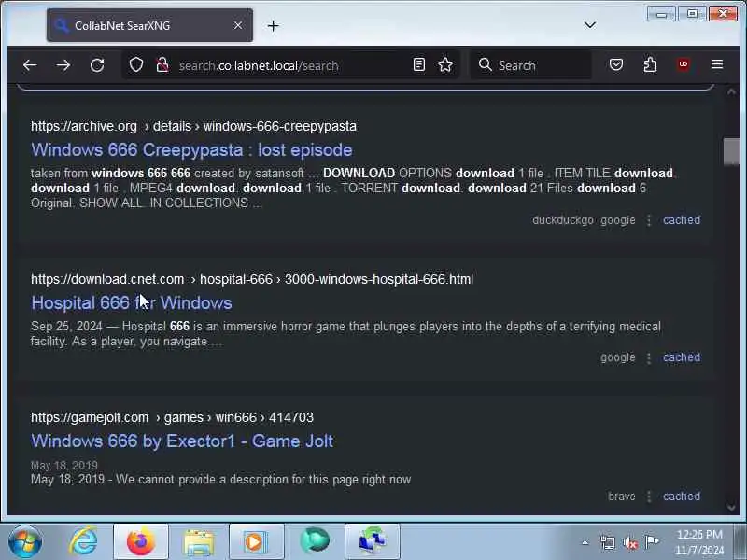Click brave engine label on Game Jolt result

(x=621, y=497)
